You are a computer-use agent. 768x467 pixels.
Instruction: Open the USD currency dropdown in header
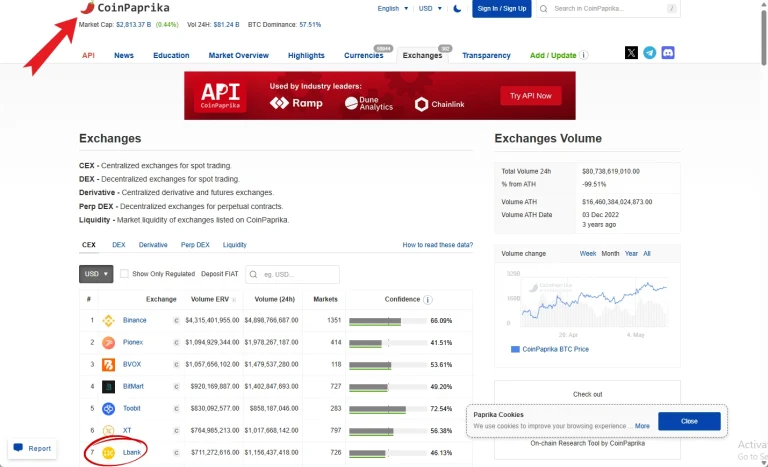coord(430,8)
